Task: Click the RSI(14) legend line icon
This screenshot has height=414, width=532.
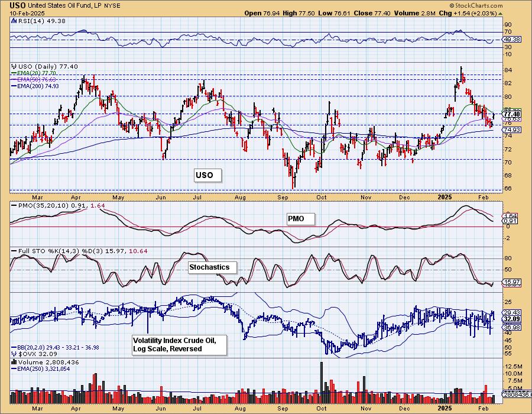Action: [x=14, y=21]
